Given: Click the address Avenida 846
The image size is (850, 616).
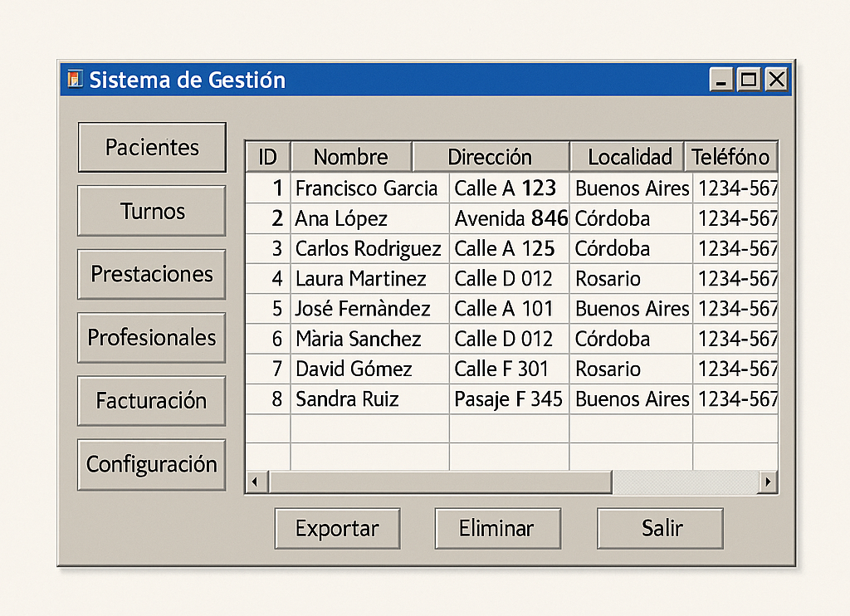Looking at the screenshot, I should pyautogui.click(x=509, y=218).
